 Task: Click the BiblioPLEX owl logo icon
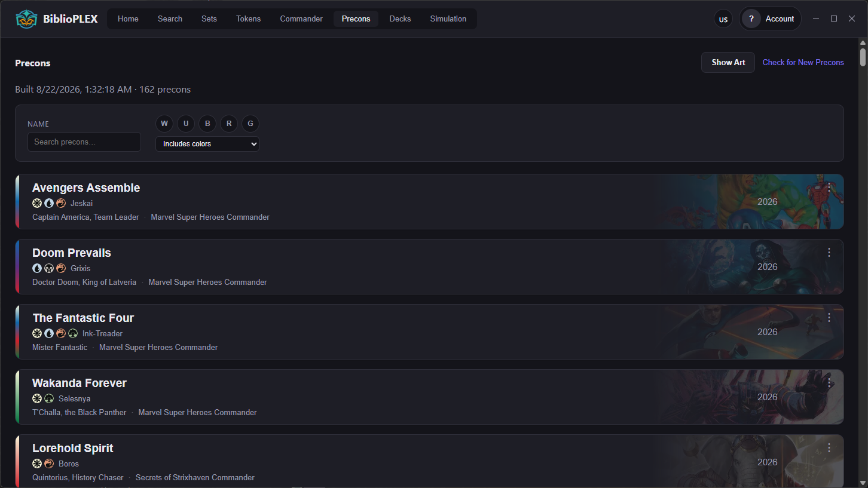[x=26, y=19]
